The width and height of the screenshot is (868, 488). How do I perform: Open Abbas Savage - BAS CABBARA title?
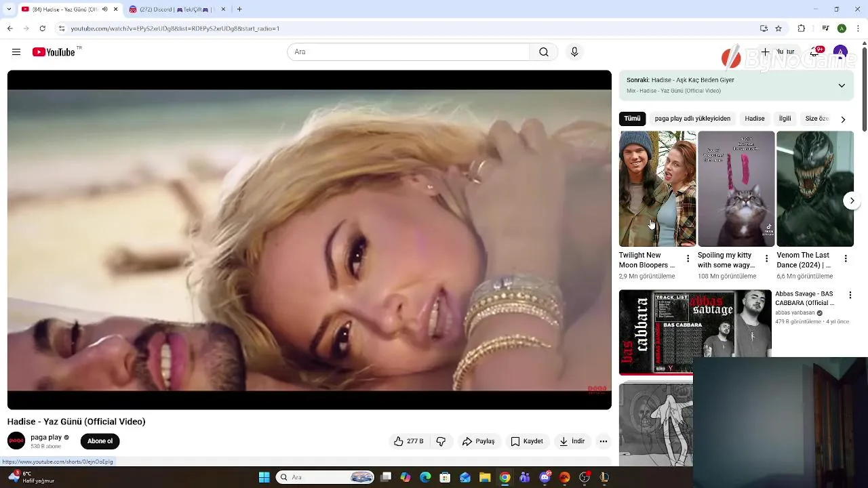click(804, 298)
